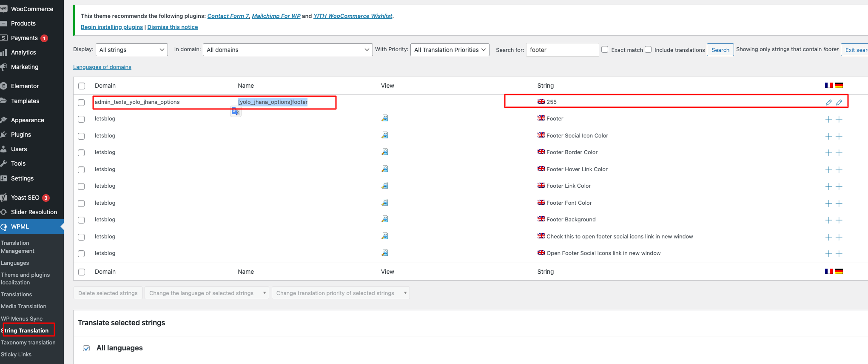Edit German translation pencil for string 255
This screenshot has height=364, width=868.
[x=839, y=102]
